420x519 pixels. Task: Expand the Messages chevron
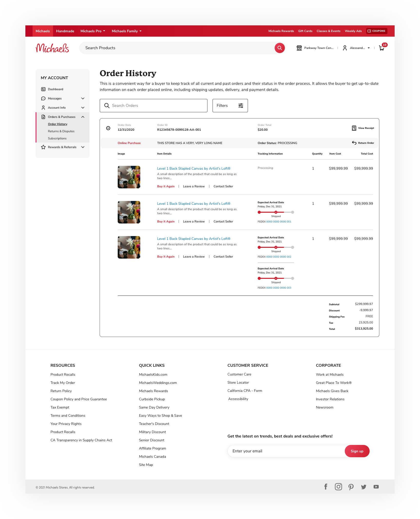pos(83,98)
